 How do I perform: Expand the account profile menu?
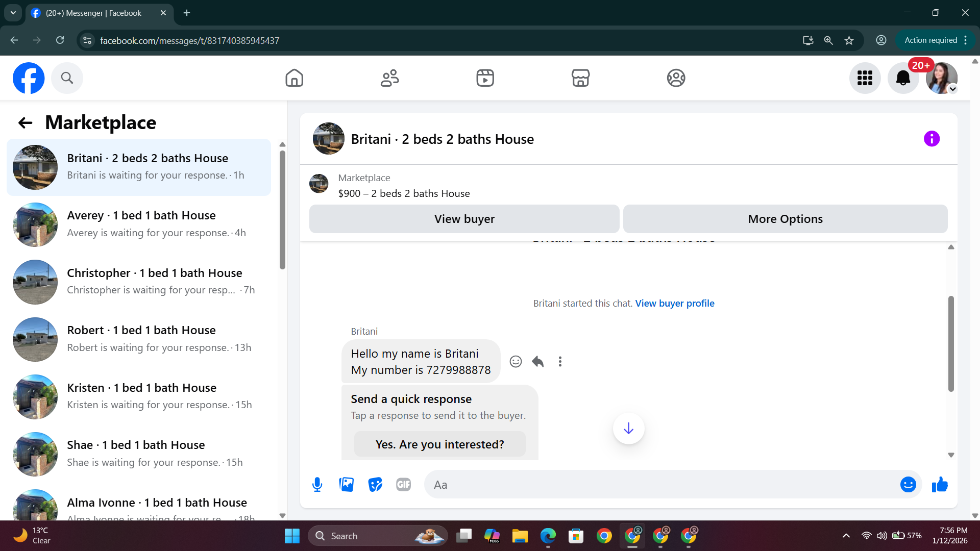(x=942, y=78)
